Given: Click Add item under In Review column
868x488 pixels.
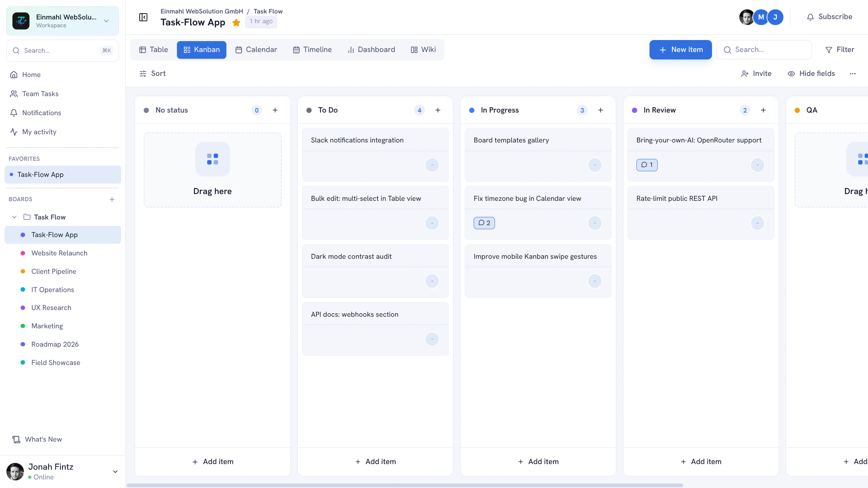Looking at the screenshot, I should click(x=701, y=462).
